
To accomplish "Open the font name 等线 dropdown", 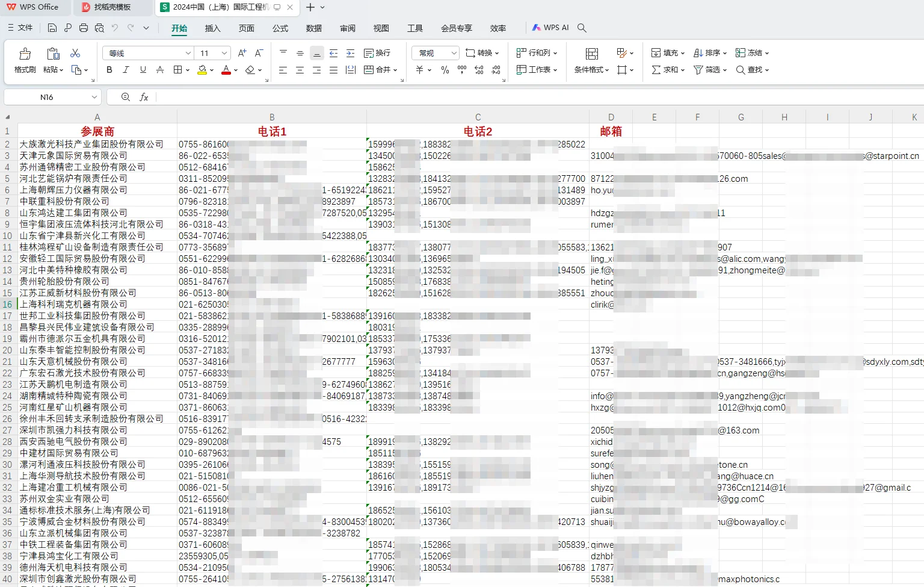I will [x=188, y=53].
